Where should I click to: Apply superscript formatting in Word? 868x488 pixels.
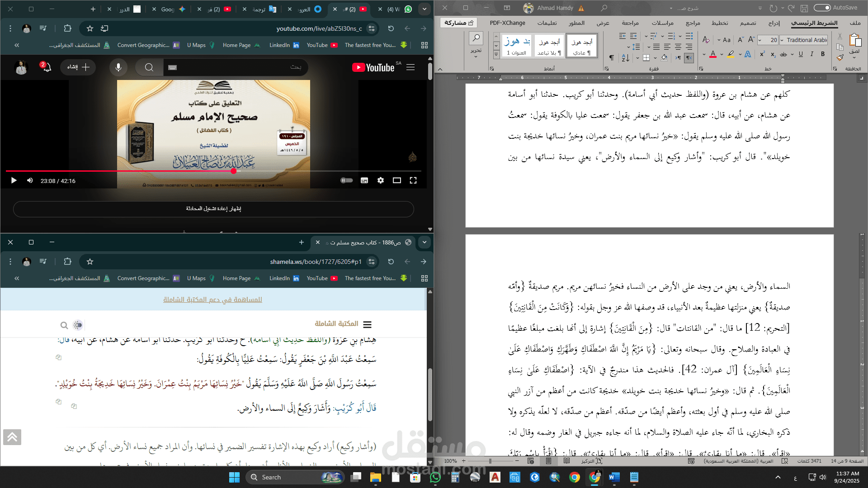762,54
